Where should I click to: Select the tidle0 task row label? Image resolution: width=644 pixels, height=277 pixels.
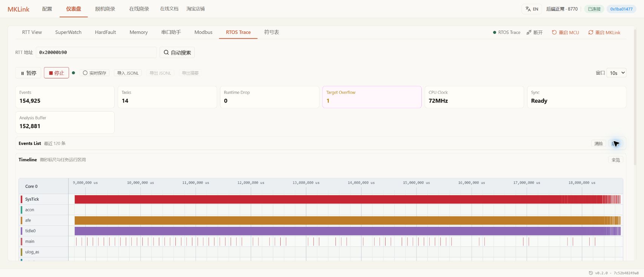30,231
